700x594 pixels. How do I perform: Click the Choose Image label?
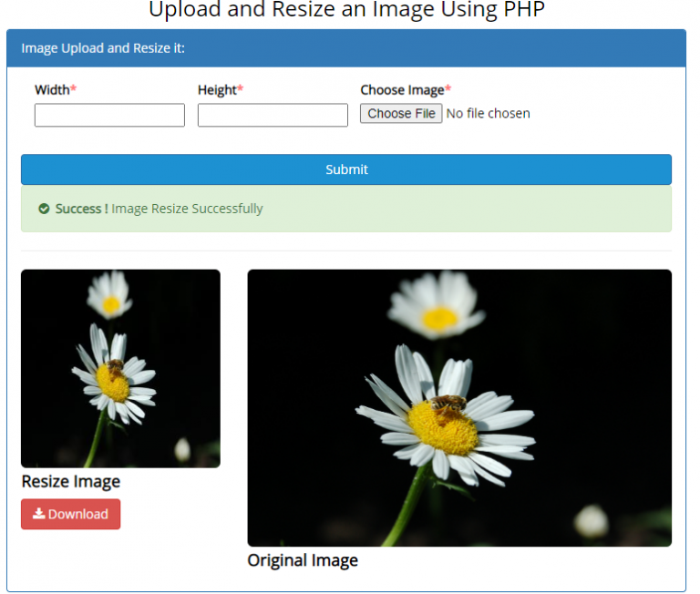[402, 90]
